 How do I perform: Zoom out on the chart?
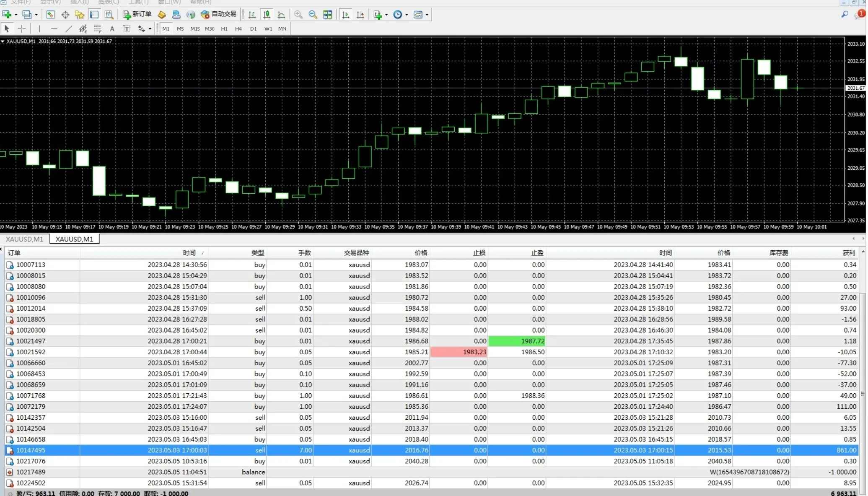(313, 15)
